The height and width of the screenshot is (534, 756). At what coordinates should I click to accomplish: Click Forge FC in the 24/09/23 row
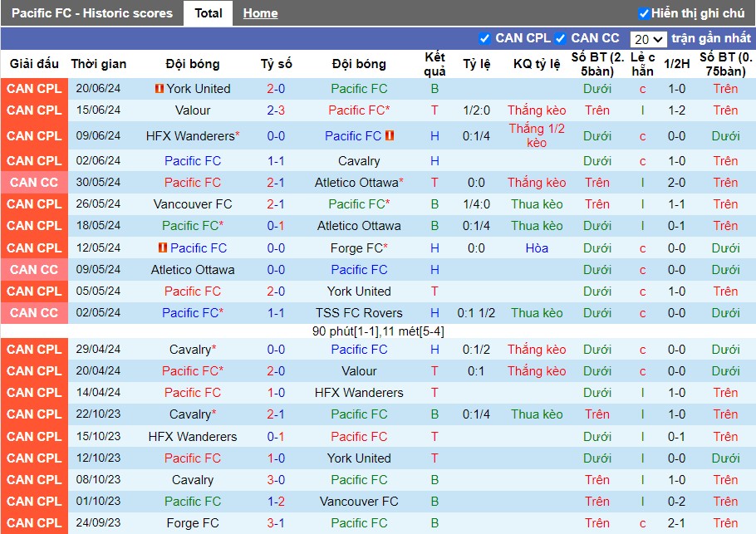193,523
